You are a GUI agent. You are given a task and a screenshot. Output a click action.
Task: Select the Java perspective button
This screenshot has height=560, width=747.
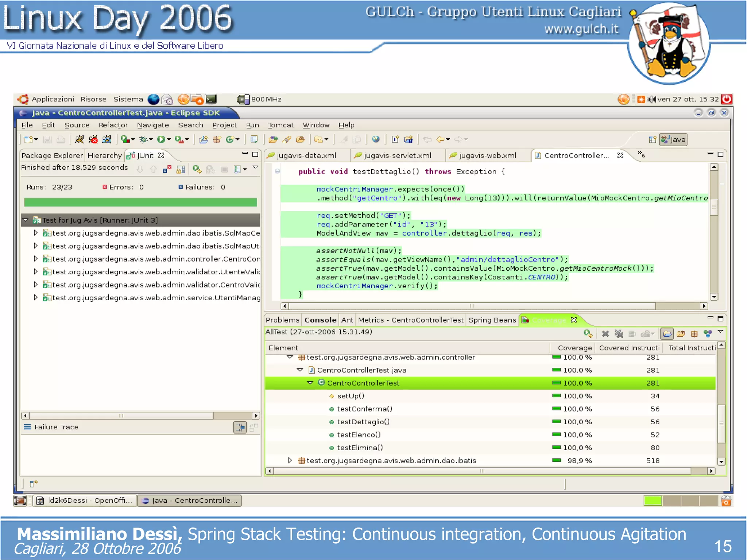pos(673,140)
